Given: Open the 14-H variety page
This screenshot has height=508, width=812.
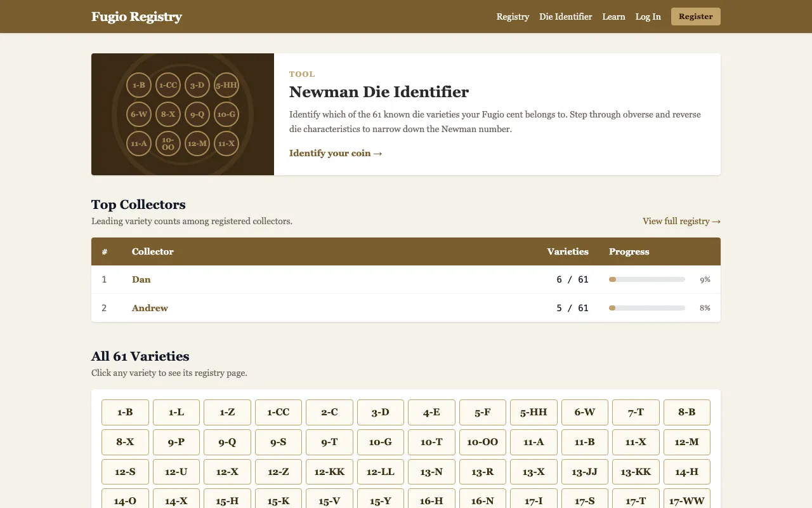Looking at the screenshot, I should tap(687, 472).
